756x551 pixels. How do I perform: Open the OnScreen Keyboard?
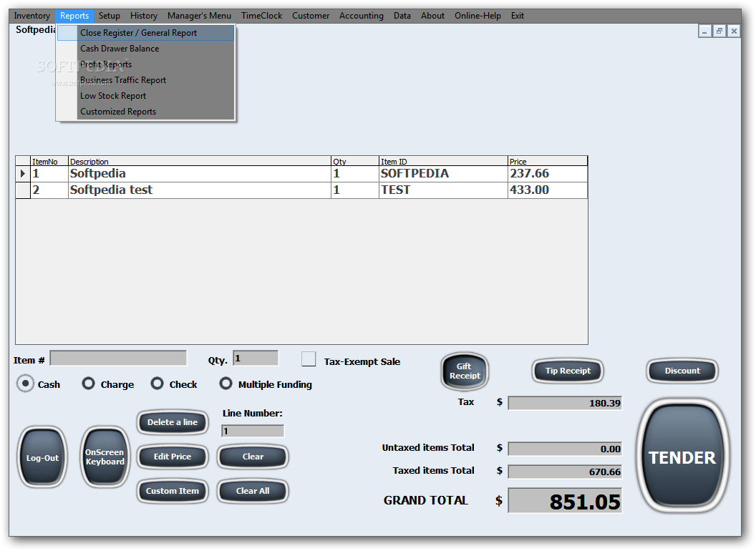tap(105, 457)
